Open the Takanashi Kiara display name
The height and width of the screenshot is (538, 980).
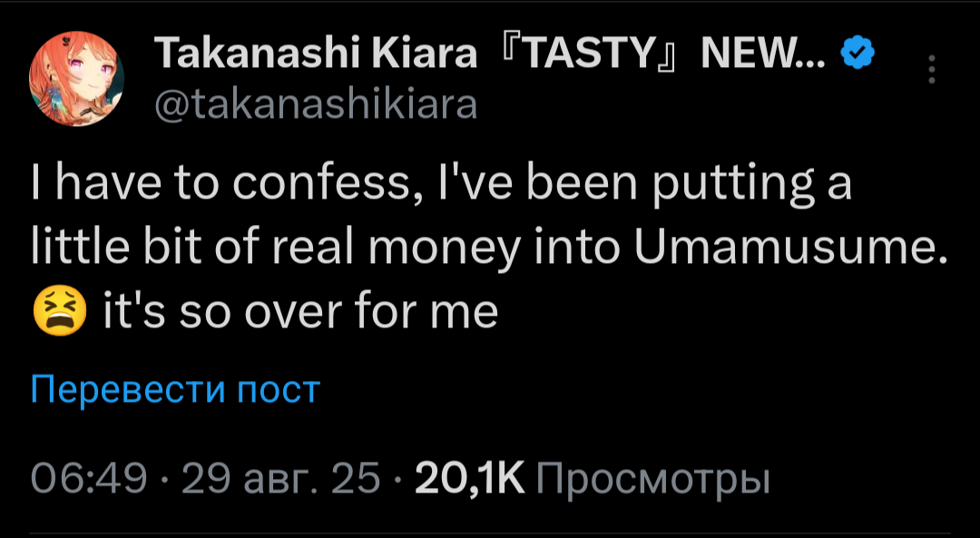(317, 58)
